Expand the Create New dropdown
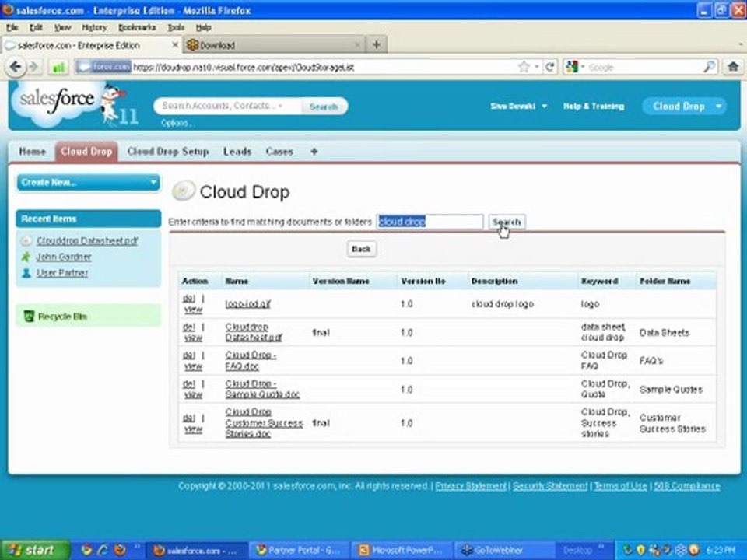 (x=88, y=182)
